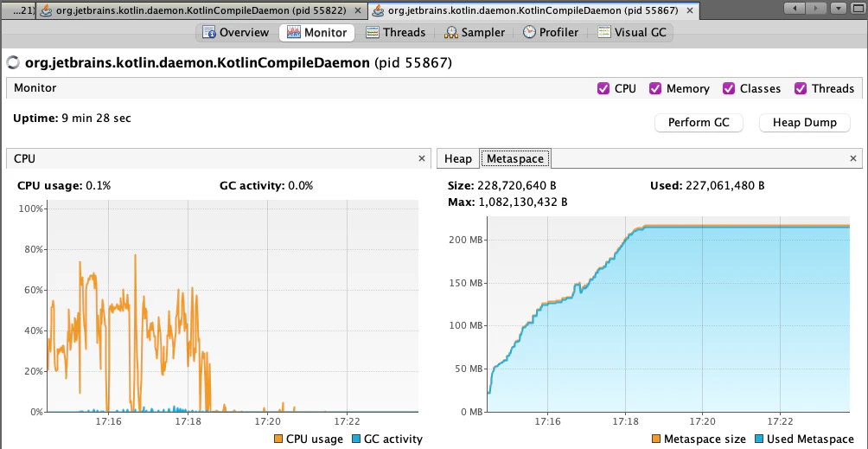Click the 'Monitor' section header label

[x=35, y=88]
